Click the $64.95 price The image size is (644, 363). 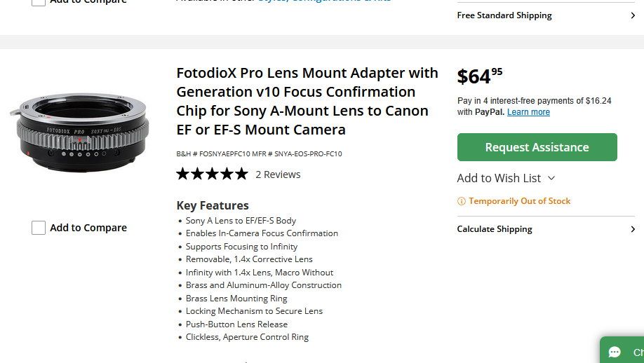point(480,76)
